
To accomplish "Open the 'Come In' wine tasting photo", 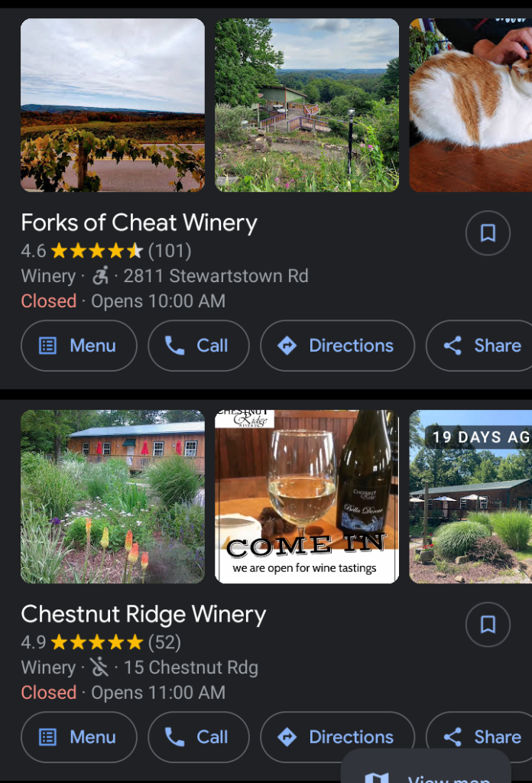I will (x=307, y=497).
